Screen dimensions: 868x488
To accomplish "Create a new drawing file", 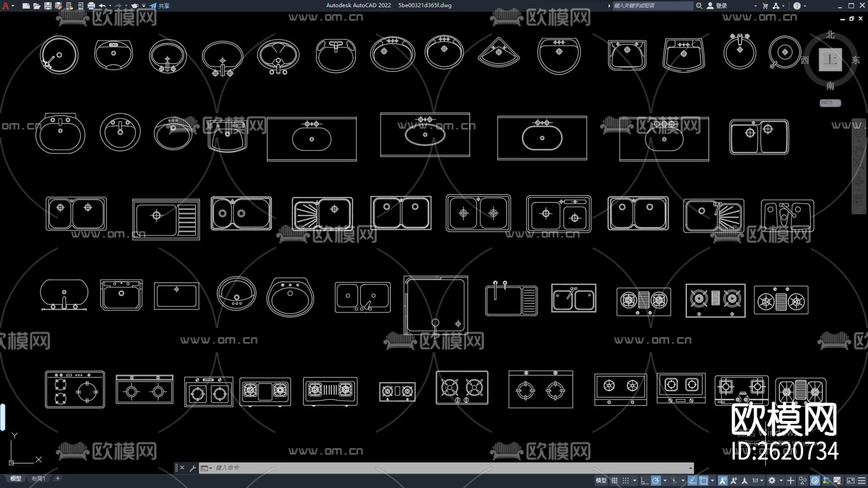I will (x=26, y=6).
